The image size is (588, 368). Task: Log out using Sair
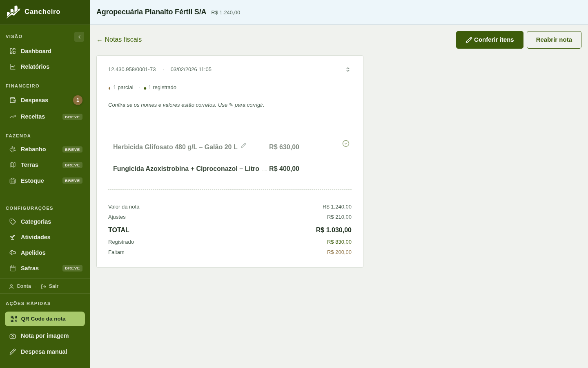(50, 286)
